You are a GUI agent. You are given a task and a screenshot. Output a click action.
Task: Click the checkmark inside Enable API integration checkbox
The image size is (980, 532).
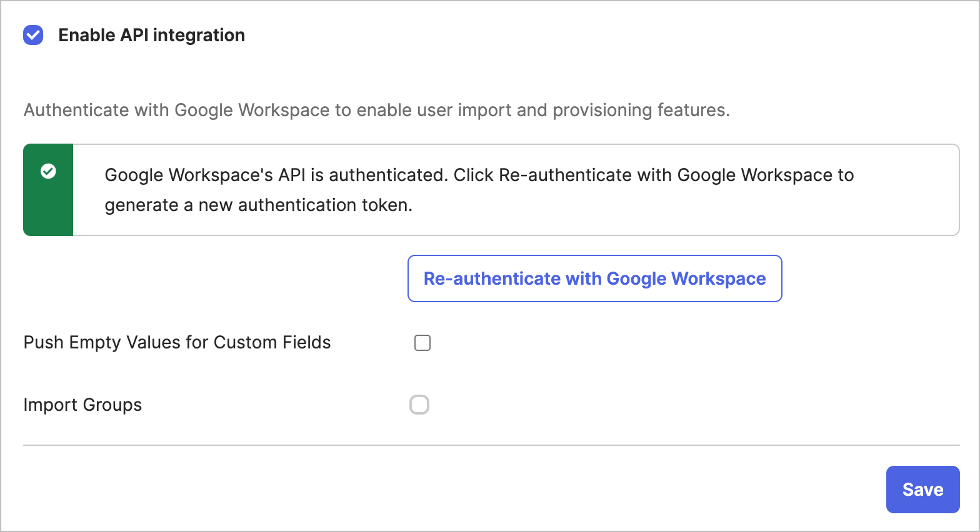pos(32,36)
